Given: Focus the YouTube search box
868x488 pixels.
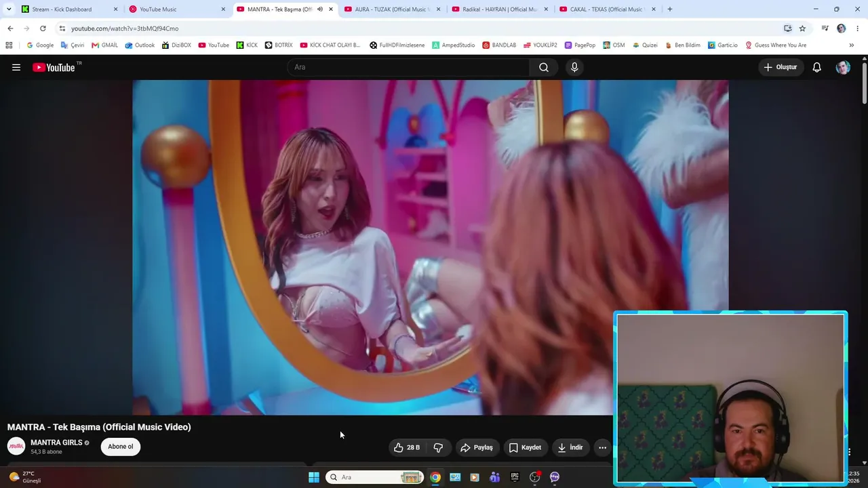Looking at the screenshot, I should pos(408,67).
